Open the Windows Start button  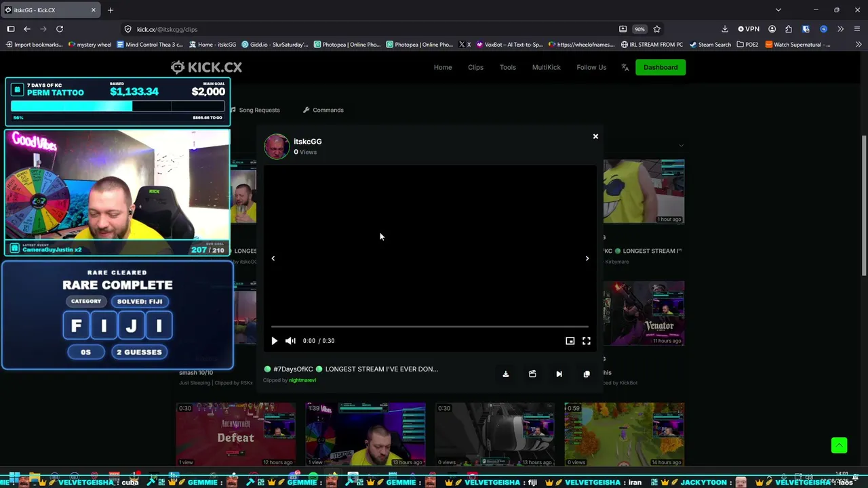point(14,479)
